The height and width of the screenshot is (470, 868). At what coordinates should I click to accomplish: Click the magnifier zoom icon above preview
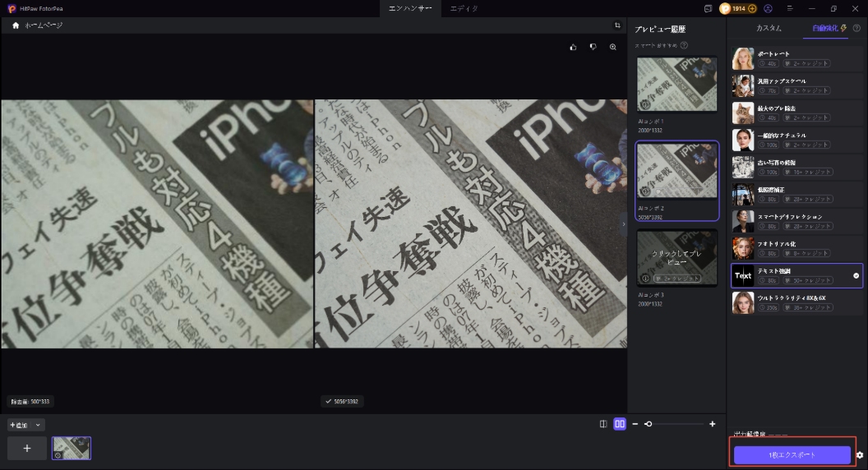click(613, 47)
